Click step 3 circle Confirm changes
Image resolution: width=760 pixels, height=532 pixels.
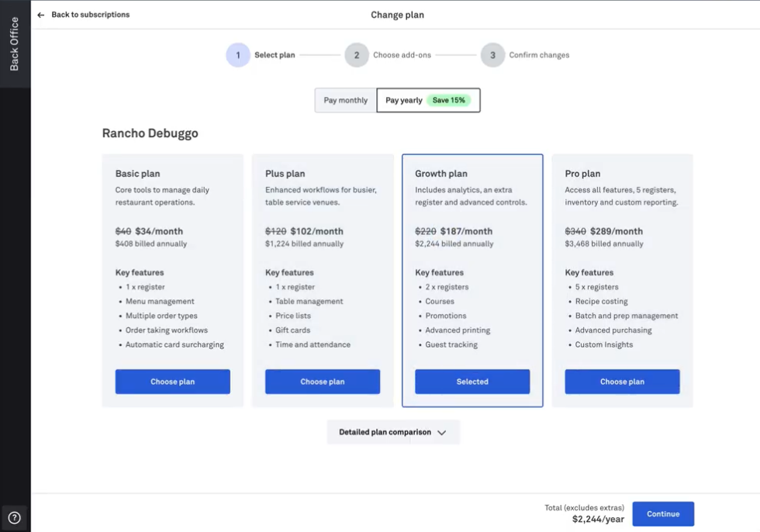492,55
